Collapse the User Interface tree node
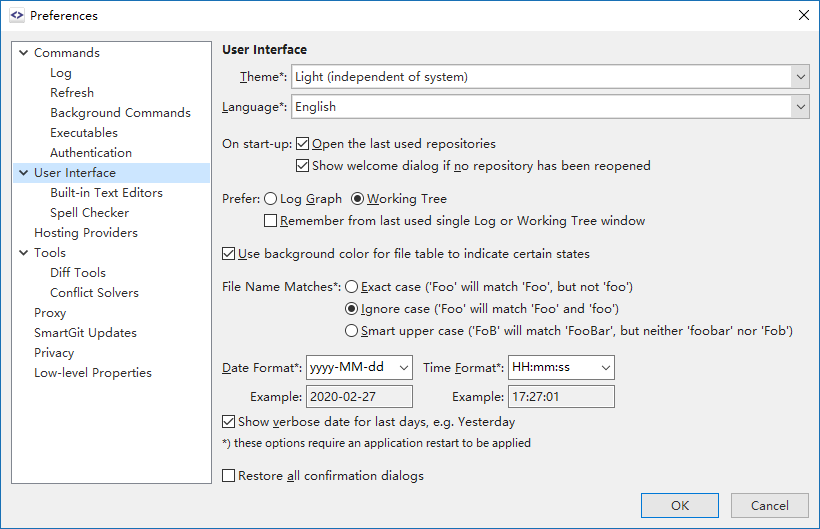The image size is (820, 529). point(23,173)
